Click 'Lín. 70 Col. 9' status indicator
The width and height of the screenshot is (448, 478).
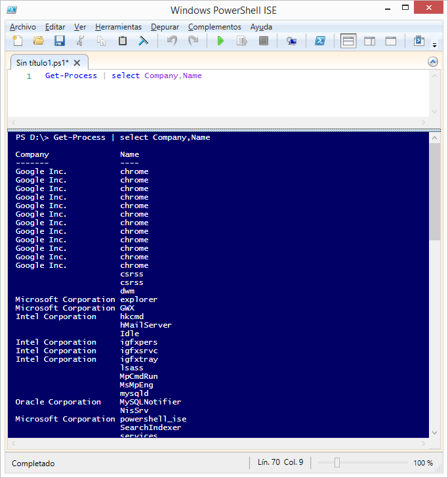[281, 462]
